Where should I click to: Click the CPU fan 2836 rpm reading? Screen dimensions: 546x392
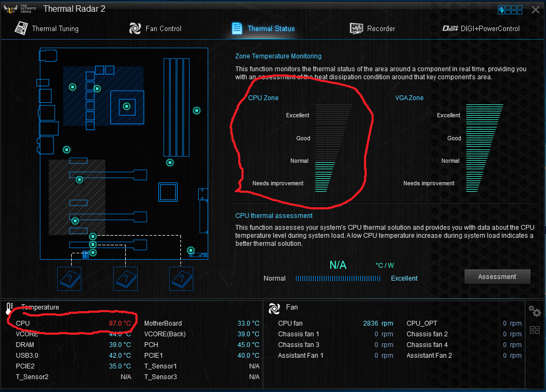tap(378, 323)
